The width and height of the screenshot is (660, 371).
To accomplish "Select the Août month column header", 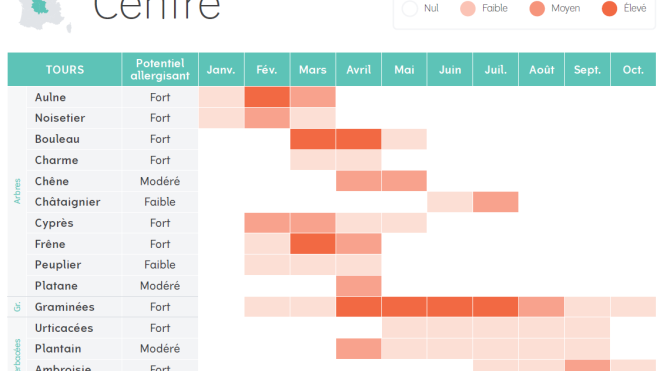I will (x=542, y=69).
